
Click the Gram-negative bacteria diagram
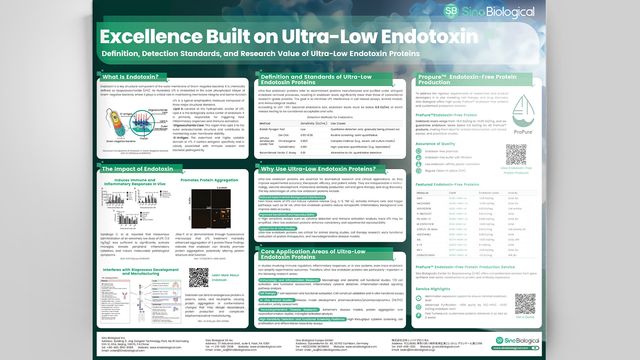[136, 125]
